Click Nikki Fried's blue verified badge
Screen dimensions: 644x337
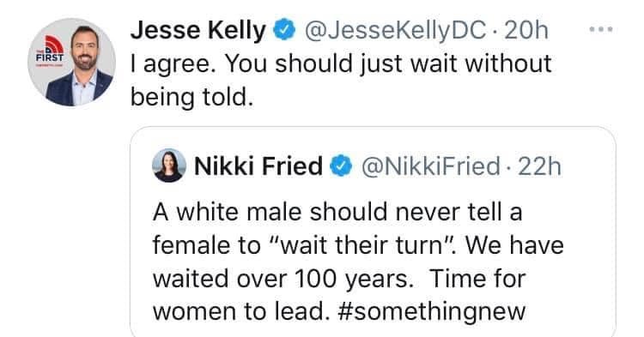tap(341, 166)
